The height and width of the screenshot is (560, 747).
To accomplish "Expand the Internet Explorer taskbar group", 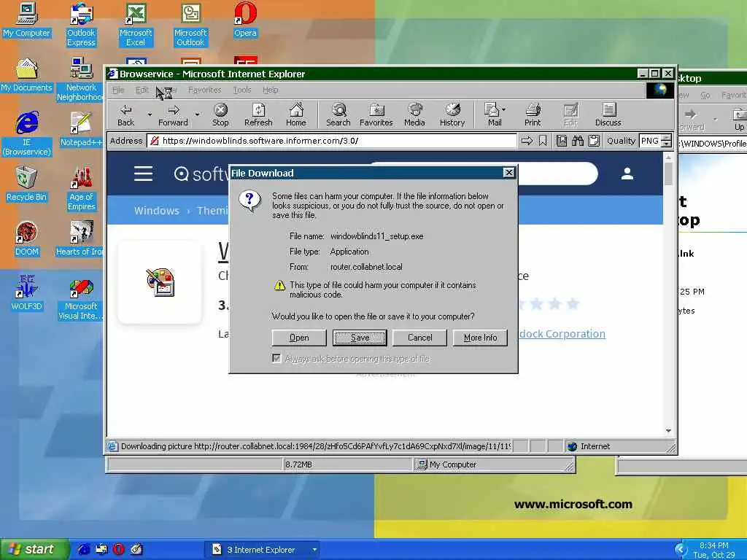I will point(314,550).
